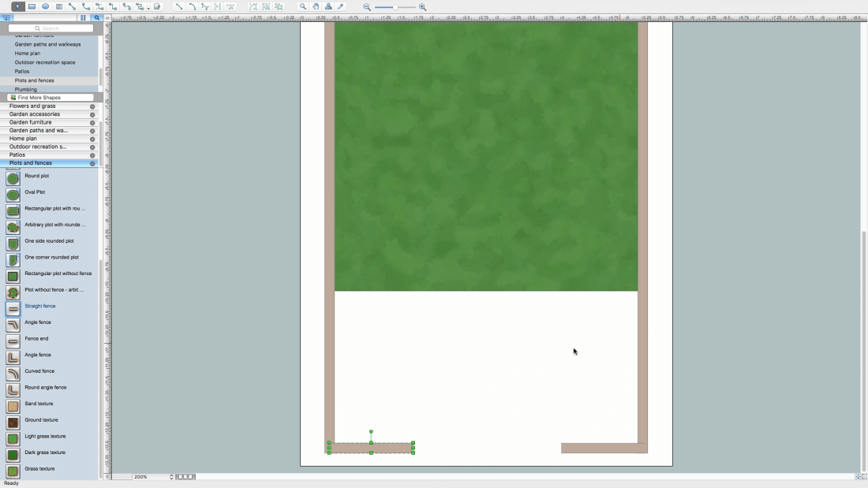
Task: Select the stamp tool
Action: (328, 6)
